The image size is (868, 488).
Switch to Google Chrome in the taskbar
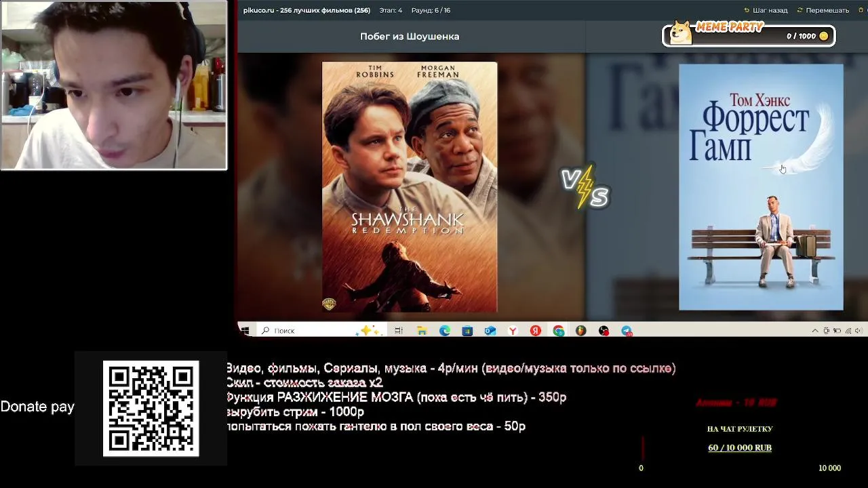click(x=558, y=331)
